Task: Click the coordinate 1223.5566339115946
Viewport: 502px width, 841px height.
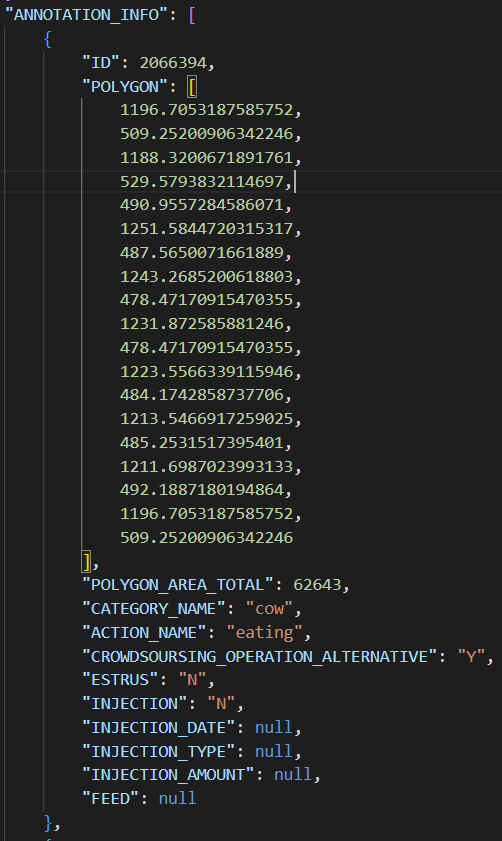Action: pos(206,371)
